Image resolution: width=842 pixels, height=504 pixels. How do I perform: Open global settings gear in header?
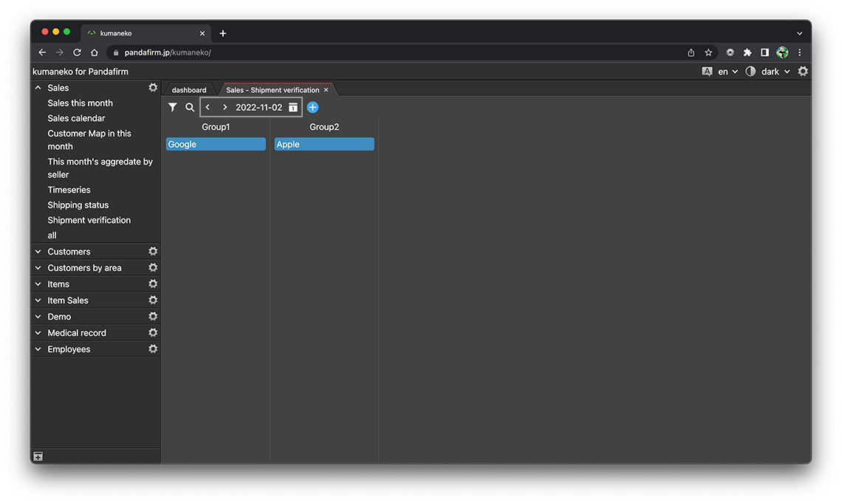803,72
